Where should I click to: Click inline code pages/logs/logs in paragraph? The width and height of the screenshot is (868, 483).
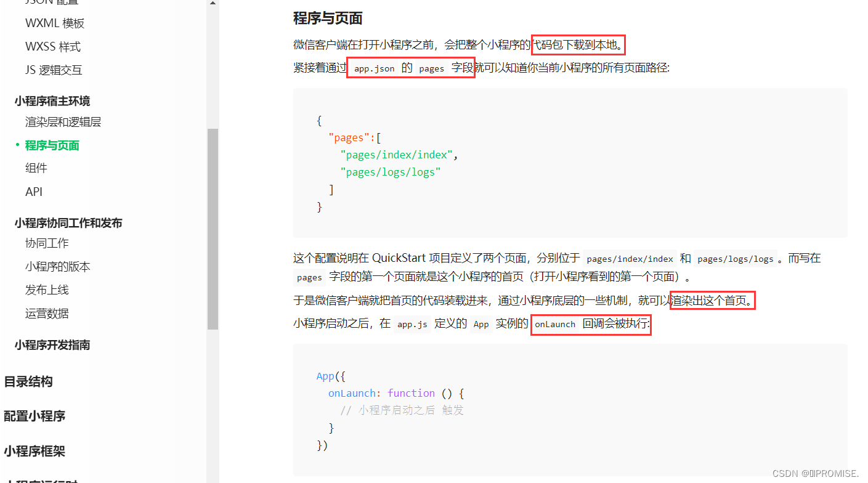click(735, 259)
